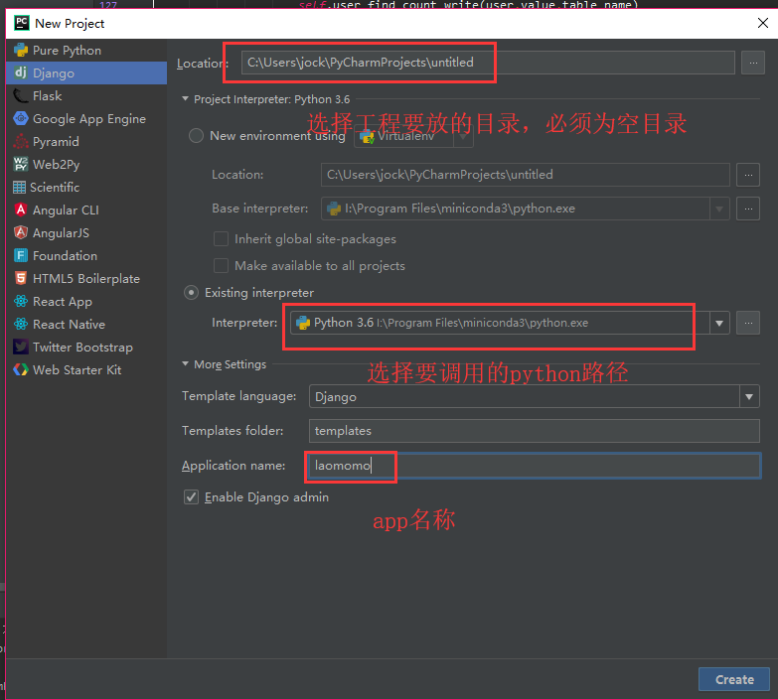Browse for base interpreter path
This screenshot has width=778, height=700.
(x=748, y=209)
